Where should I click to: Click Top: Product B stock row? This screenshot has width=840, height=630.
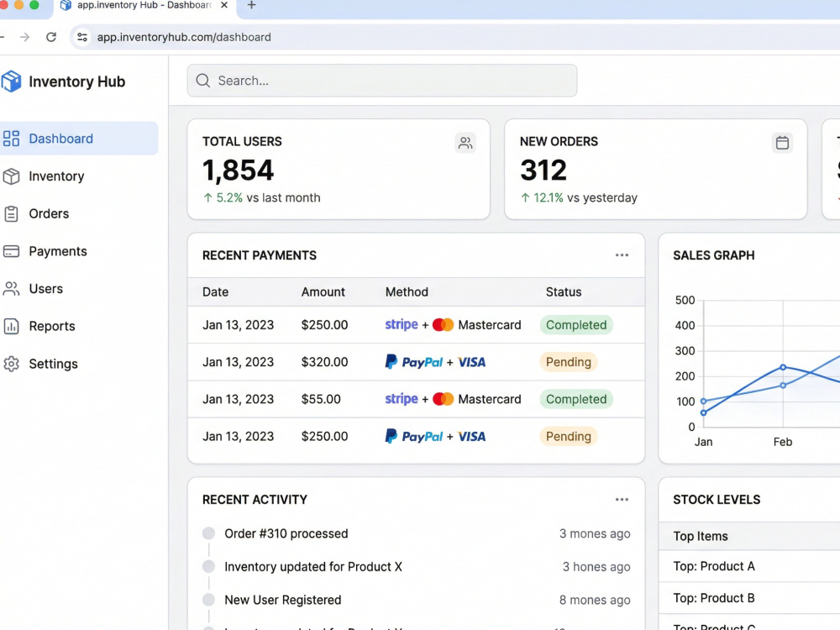[749, 598]
